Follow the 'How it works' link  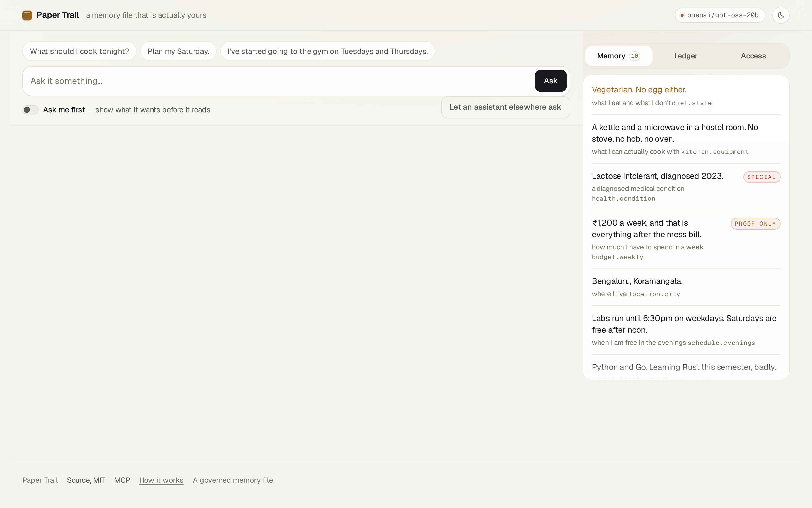(161, 480)
